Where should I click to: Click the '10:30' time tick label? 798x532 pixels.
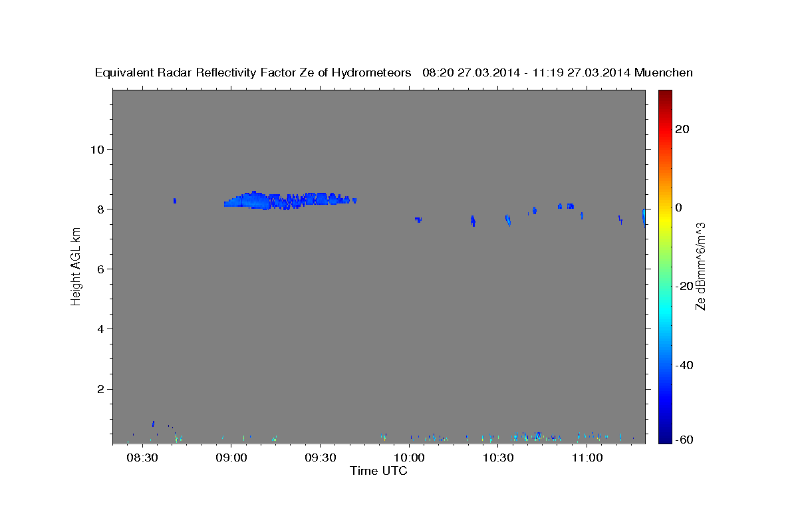coord(498,458)
